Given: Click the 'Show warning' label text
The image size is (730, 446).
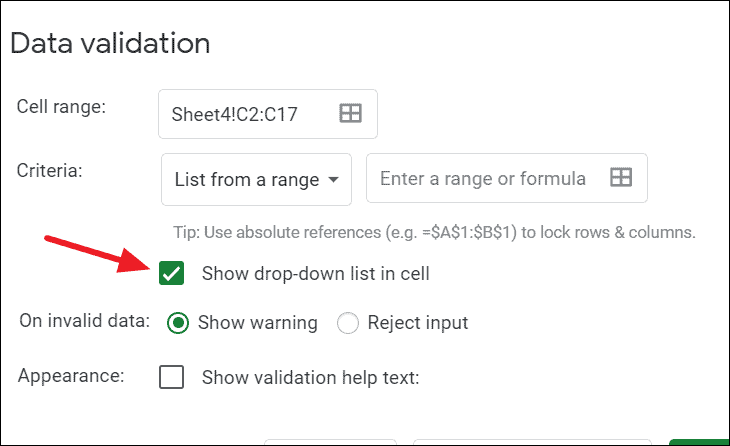Looking at the screenshot, I should click(258, 323).
